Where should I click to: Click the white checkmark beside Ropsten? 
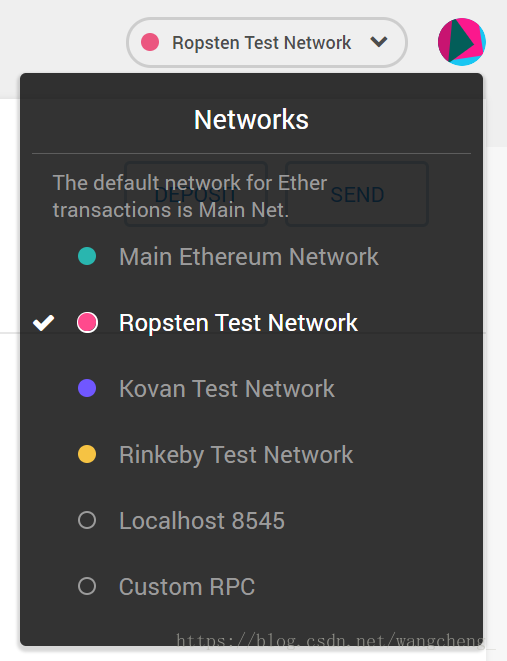click(x=43, y=323)
